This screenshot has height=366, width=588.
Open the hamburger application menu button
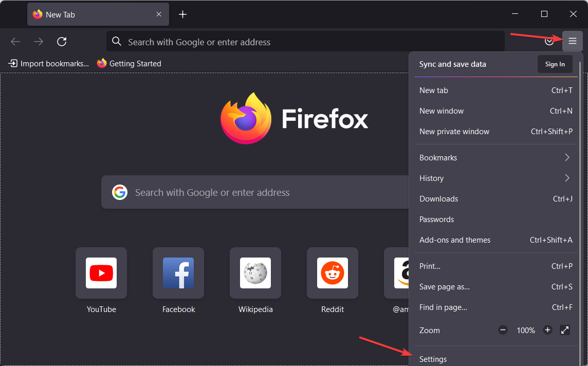point(572,41)
